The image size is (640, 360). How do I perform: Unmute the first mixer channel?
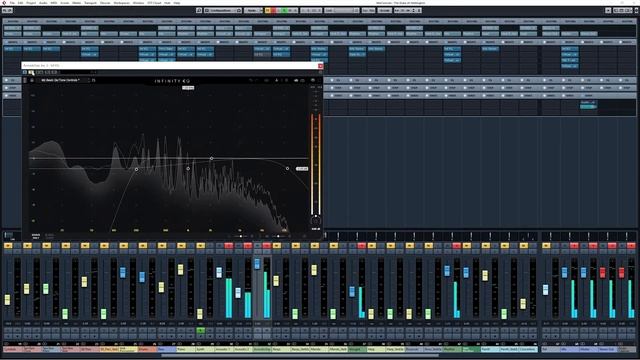click(8, 245)
